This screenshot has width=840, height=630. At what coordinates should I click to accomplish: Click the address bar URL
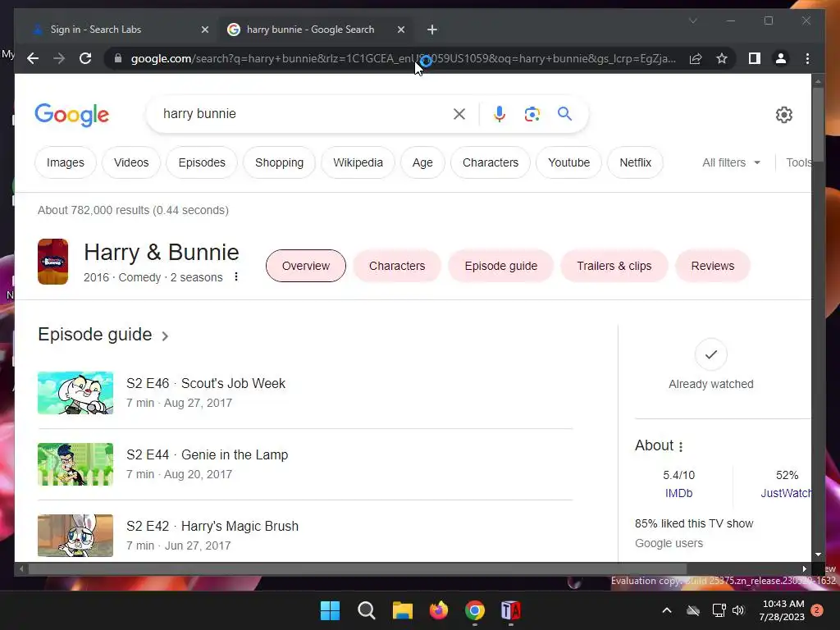[403, 58]
